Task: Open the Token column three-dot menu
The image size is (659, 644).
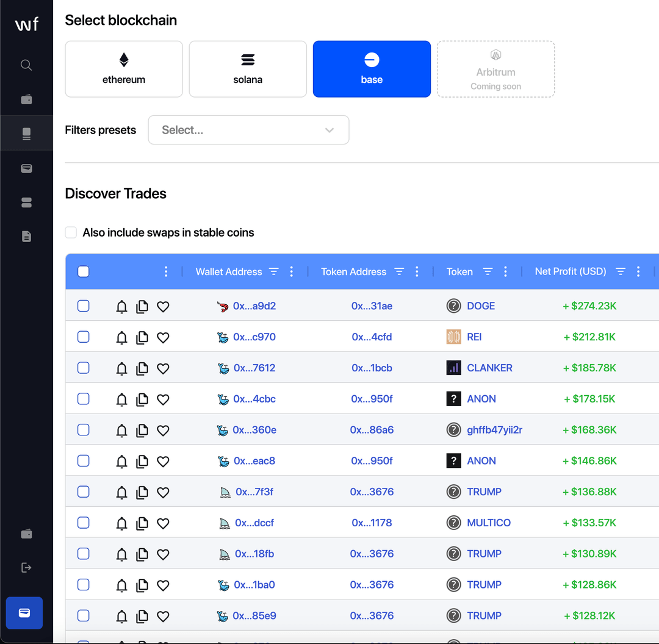Action: 505,271
